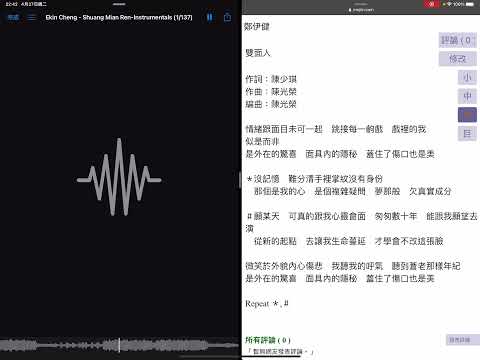Pause playback in the audio player
Screen dimensions: 480x360
tap(210, 17)
